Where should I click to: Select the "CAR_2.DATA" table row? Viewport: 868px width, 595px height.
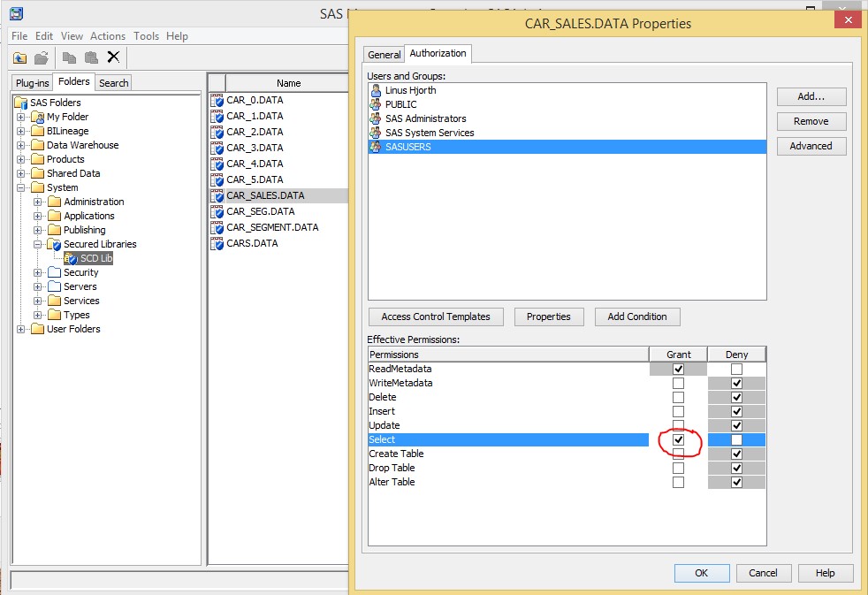pos(279,133)
